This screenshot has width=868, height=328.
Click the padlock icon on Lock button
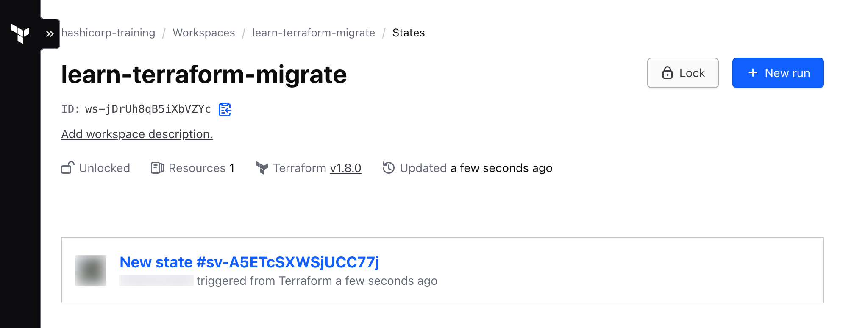tap(668, 73)
